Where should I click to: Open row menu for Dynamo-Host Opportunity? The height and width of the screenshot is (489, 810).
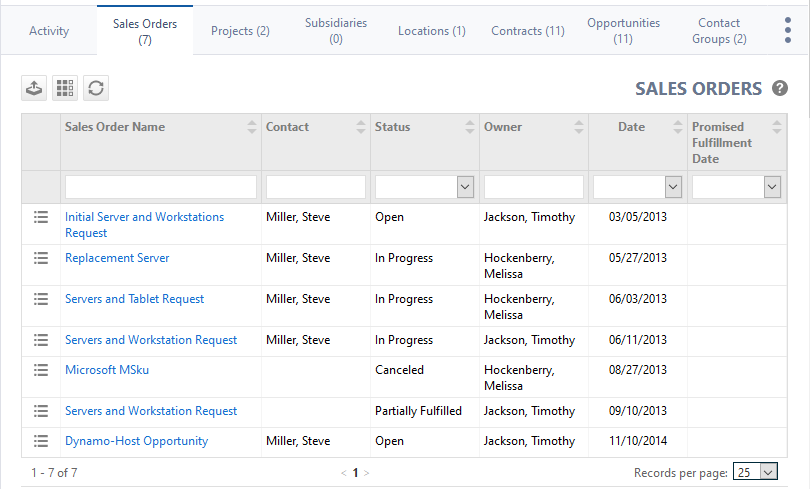click(41, 441)
